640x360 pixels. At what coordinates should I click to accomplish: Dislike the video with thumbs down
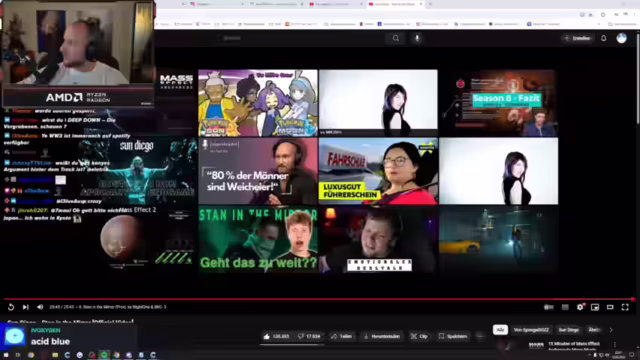click(309, 336)
